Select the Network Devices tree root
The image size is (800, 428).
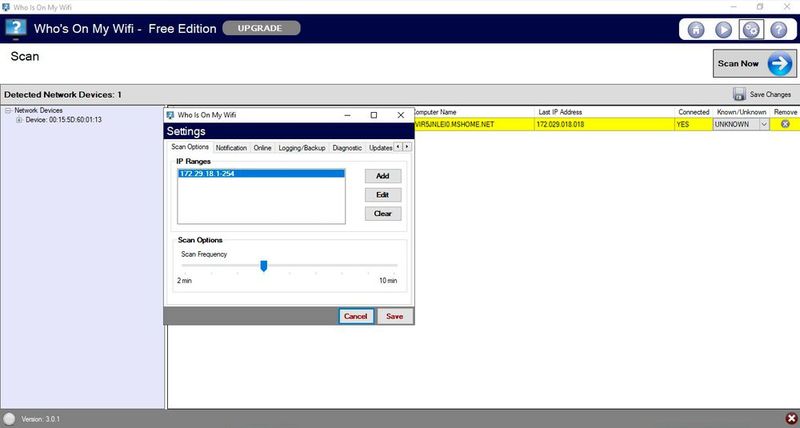point(38,111)
